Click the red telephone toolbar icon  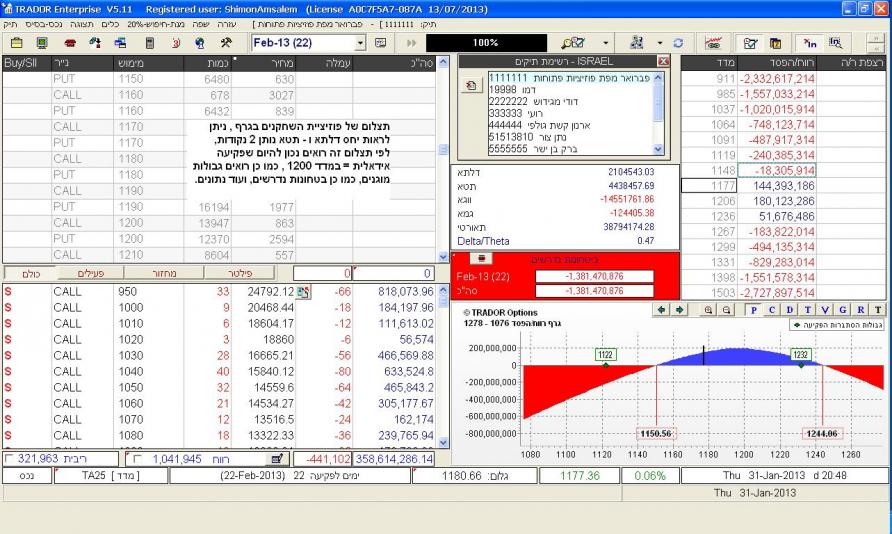[x=69, y=44]
